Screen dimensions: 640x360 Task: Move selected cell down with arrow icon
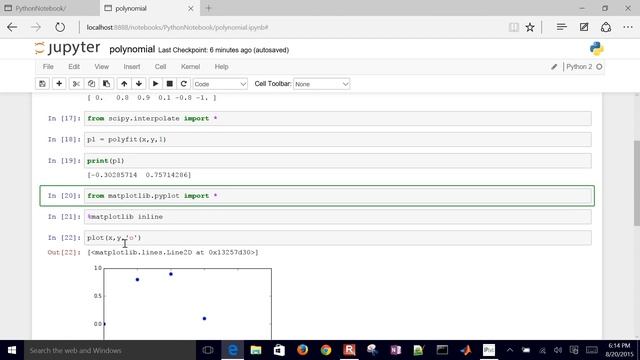139,84
